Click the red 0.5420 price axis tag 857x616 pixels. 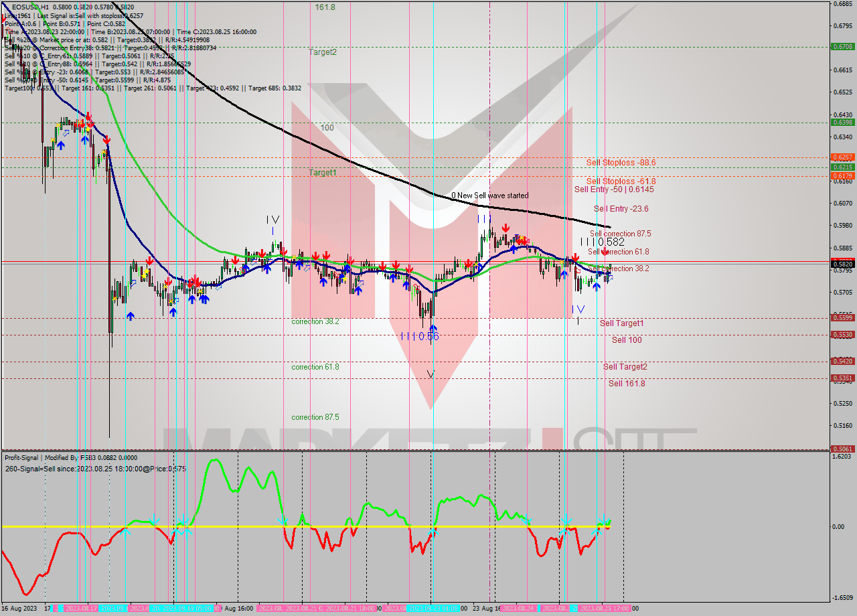coord(842,361)
